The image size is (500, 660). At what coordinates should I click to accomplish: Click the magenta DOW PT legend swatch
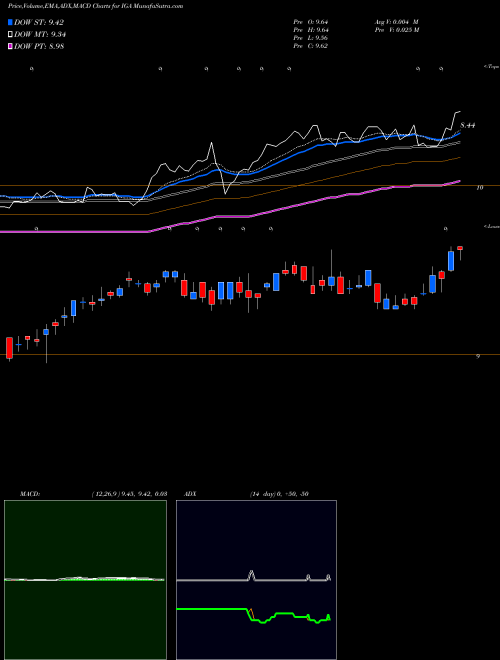click(11, 47)
